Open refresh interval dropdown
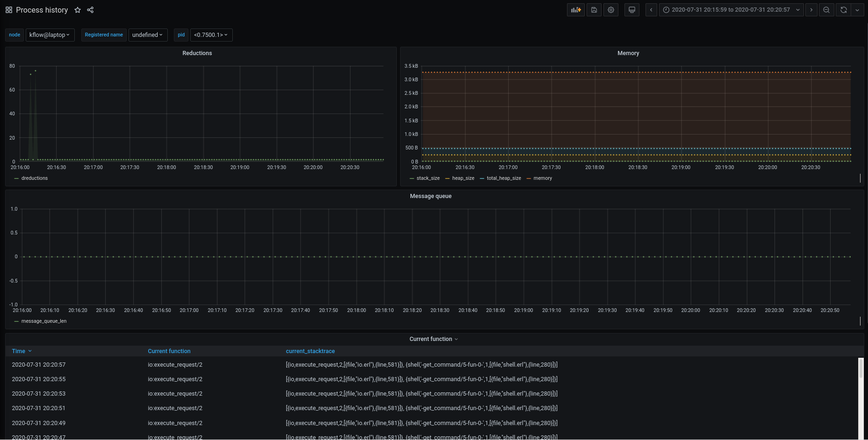This screenshot has height=440, width=868. click(x=857, y=10)
